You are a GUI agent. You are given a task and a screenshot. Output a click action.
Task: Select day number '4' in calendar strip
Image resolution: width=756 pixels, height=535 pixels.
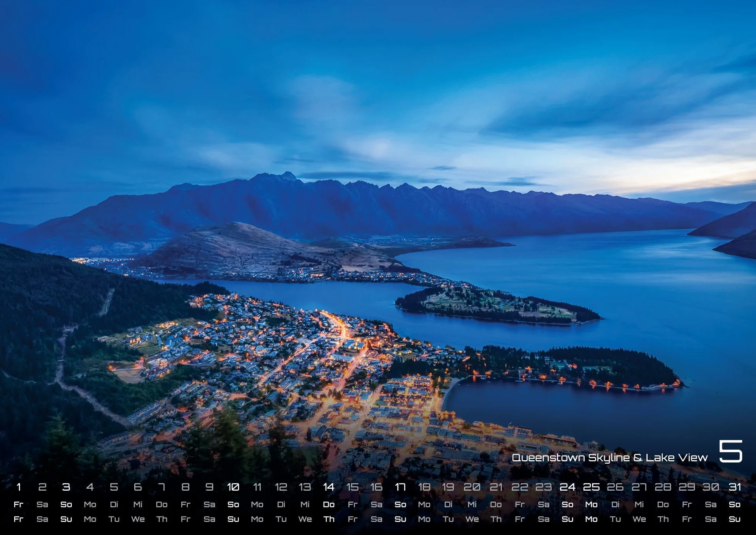pos(90,487)
